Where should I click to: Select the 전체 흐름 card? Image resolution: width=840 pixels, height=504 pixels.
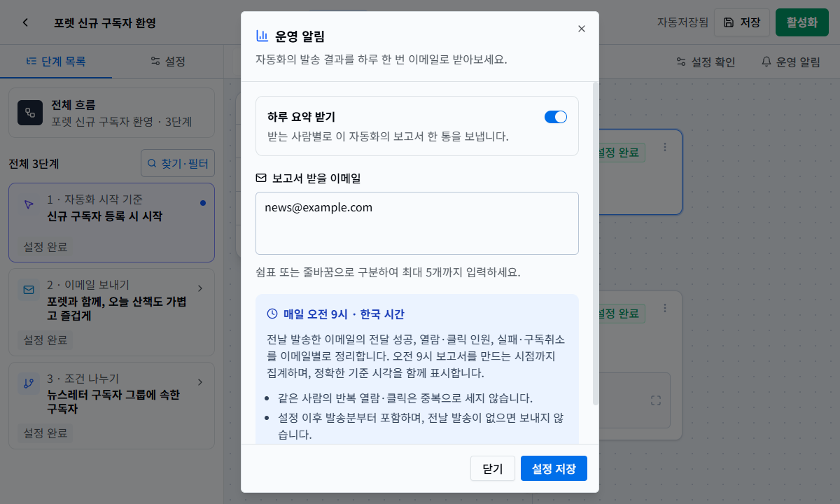[111, 113]
